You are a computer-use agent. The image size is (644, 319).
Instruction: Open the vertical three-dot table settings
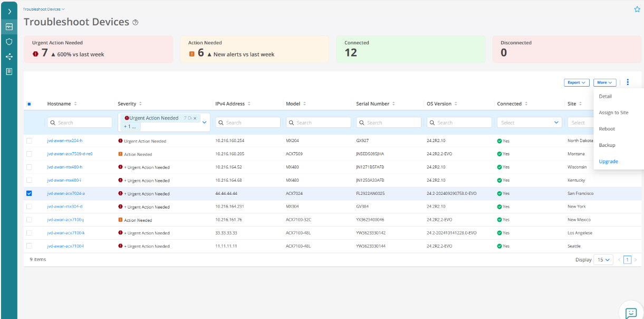(628, 82)
